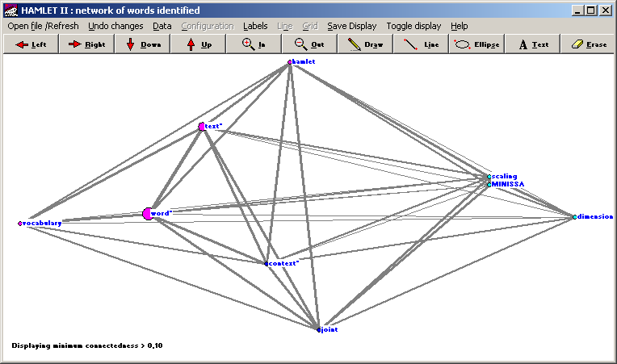617x364 pixels.
Task: Shift the network view Up
Action: click(x=198, y=44)
